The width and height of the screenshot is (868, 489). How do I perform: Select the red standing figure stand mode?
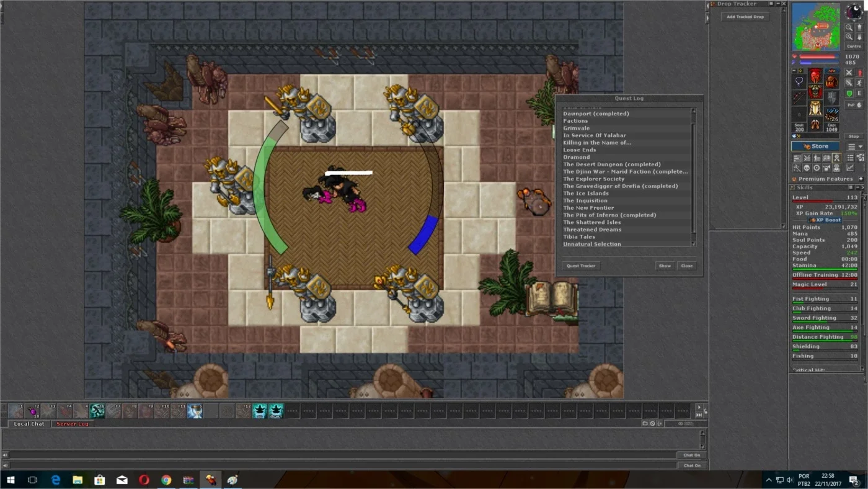click(x=860, y=73)
